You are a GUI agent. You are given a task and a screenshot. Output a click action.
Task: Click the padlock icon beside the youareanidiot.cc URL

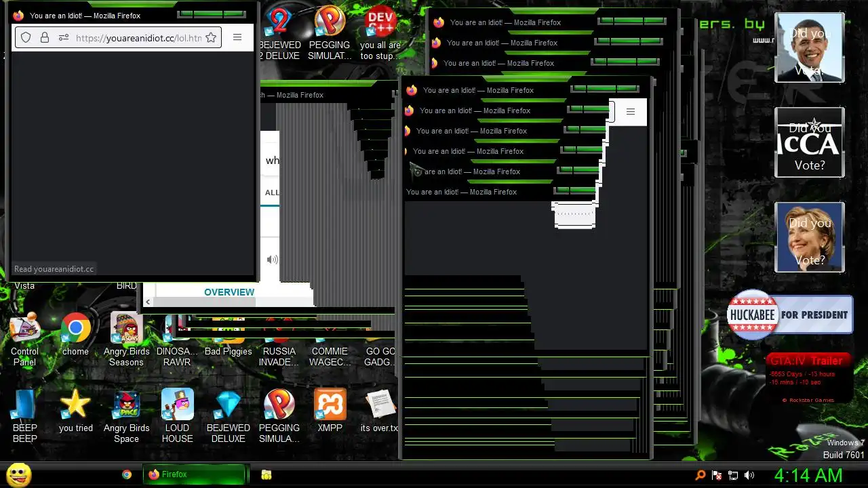point(45,38)
